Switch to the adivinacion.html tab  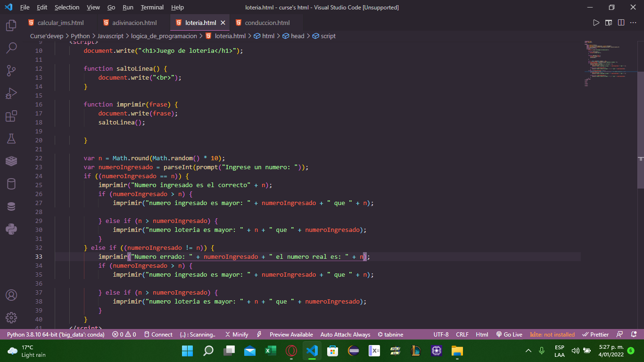pos(134,23)
